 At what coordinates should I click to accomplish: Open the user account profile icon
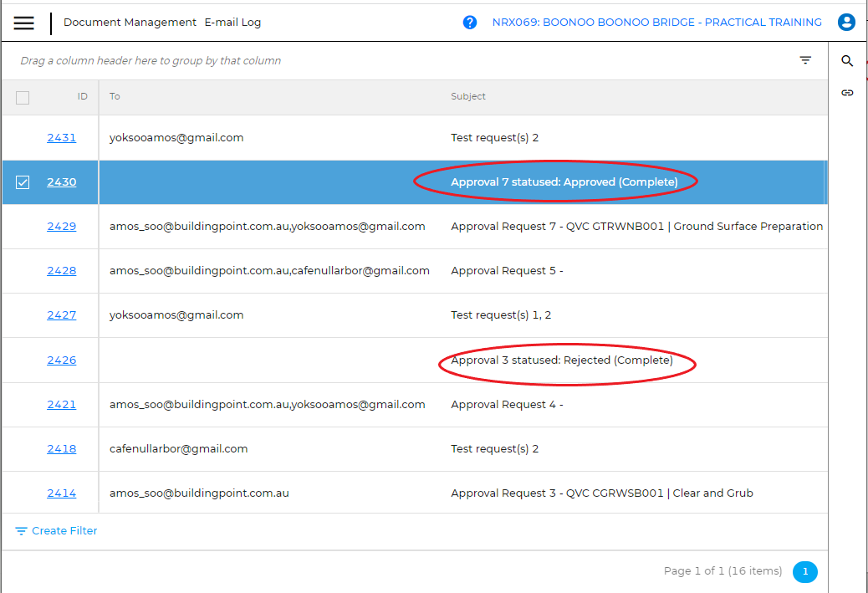click(x=846, y=23)
